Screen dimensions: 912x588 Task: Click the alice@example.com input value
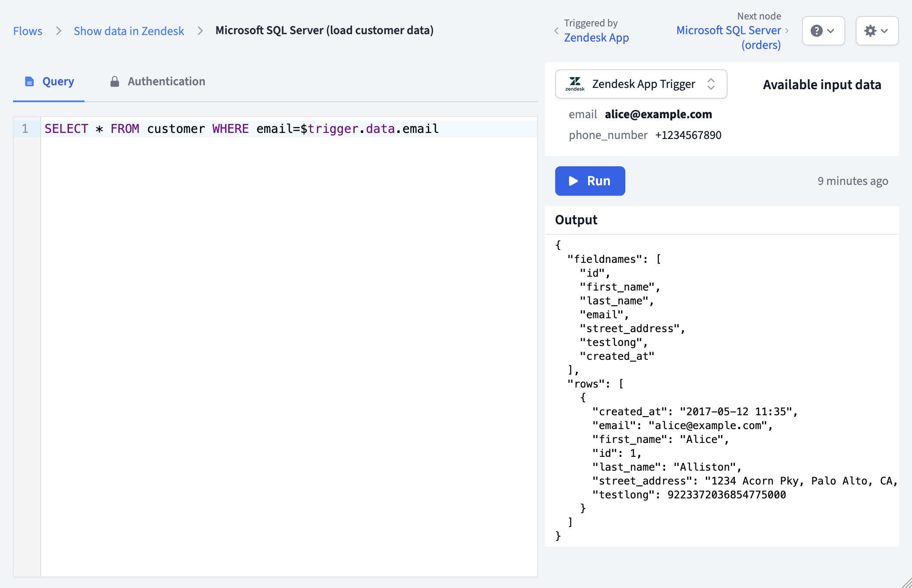pyautogui.click(x=658, y=114)
